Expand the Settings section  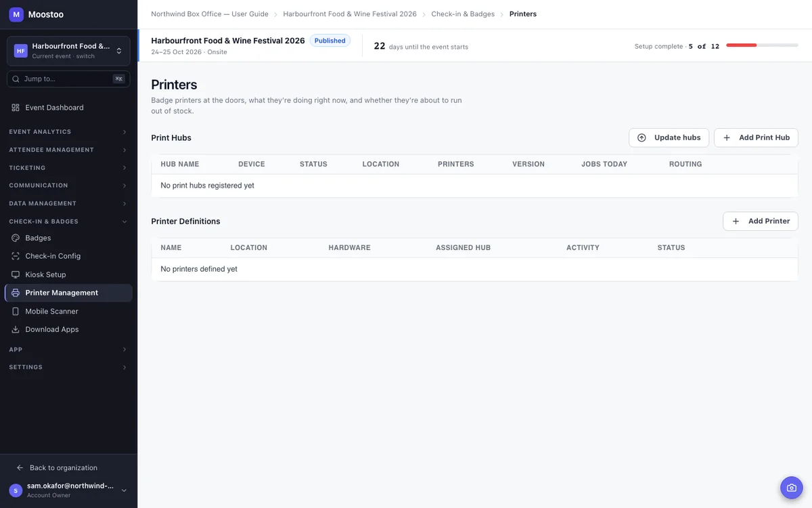tap(68, 367)
